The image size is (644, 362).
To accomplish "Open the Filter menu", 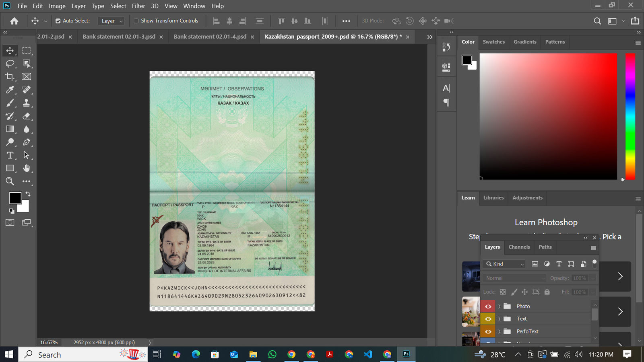I will 138,6.
